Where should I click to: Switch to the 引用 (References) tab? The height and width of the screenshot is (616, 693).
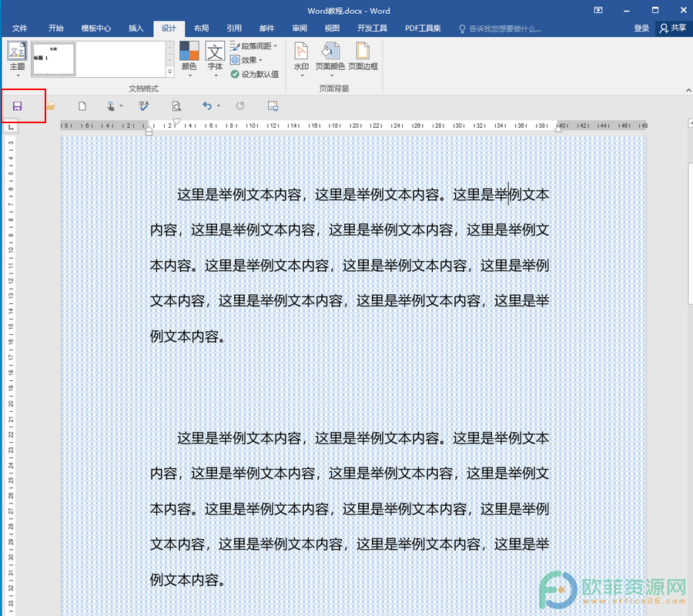pos(234,28)
